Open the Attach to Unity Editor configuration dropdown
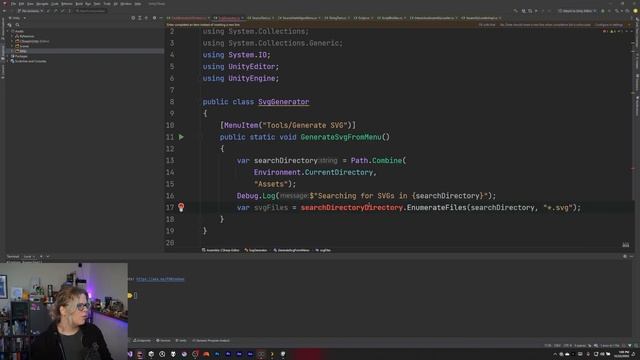640x360 pixels. pos(577,11)
